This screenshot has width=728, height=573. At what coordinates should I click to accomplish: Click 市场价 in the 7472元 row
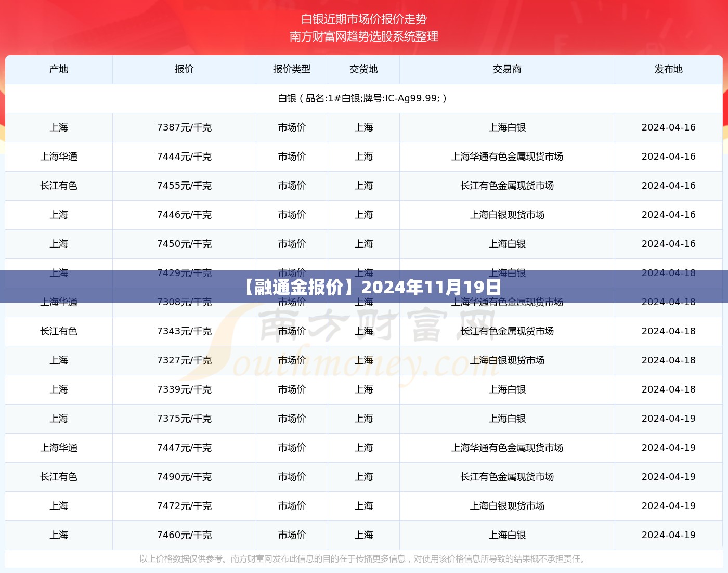click(x=292, y=506)
